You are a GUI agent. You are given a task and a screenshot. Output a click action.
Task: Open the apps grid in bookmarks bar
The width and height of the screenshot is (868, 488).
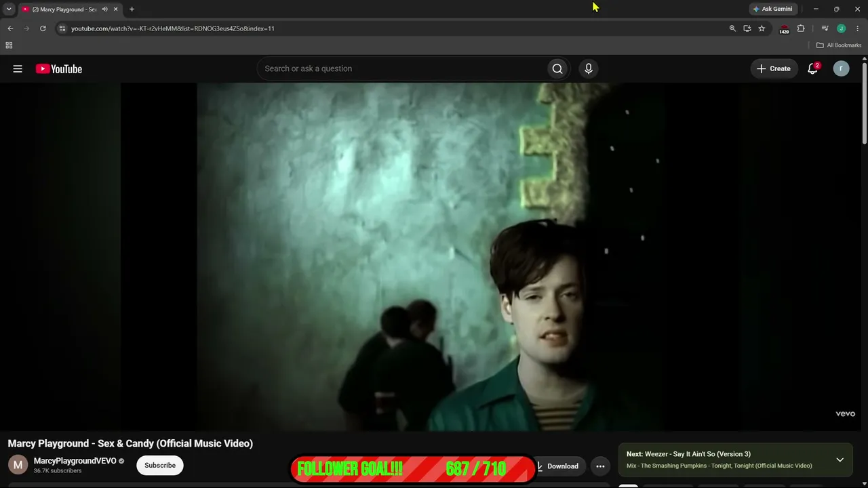(x=9, y=45)
